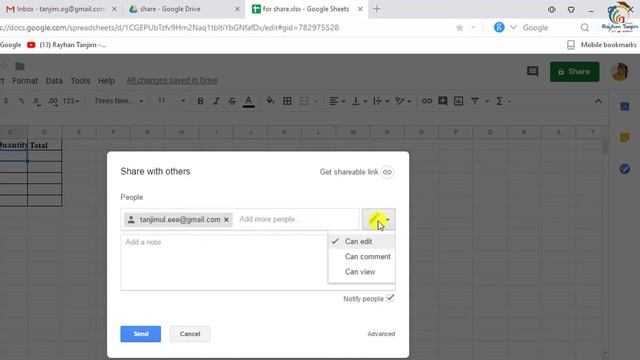Open the Calendar side panel icon
640x360 pixels.
click(x=624, y=107)
